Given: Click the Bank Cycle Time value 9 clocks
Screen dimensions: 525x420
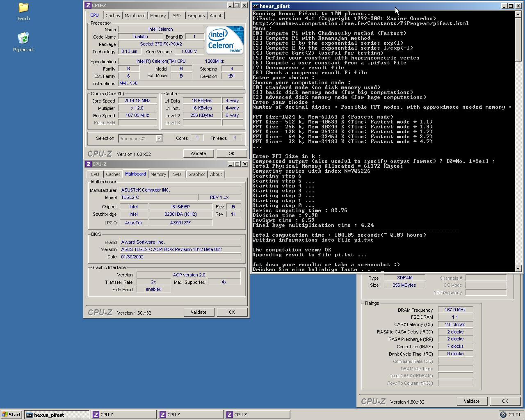Looking at the screenshot, I should [x=455, y=354].
